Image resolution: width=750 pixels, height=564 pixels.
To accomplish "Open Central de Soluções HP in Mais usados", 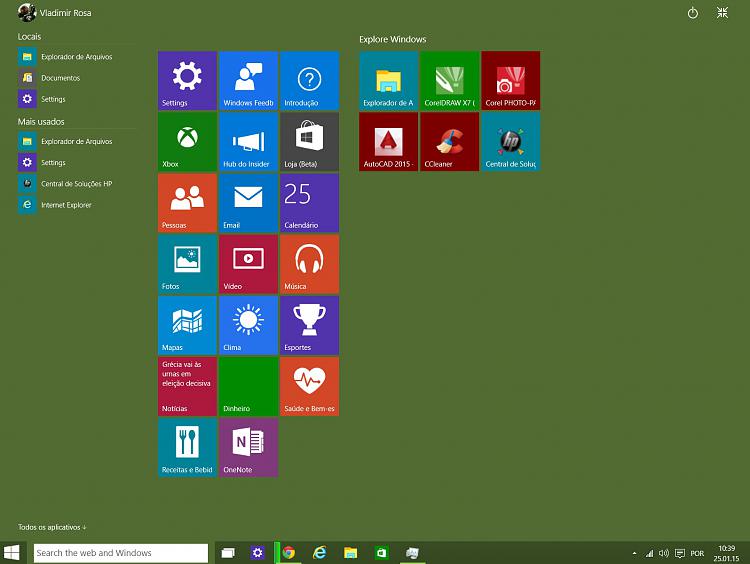I will [66, 184].
